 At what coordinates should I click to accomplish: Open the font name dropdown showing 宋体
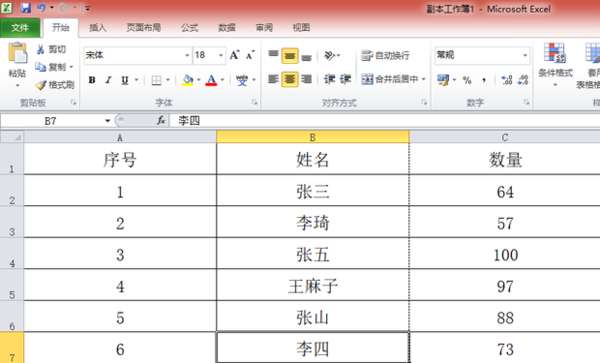(x=137, y=55)
